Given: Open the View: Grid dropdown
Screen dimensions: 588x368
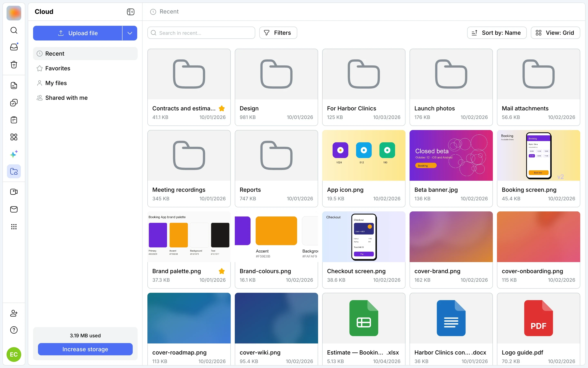Looking at the screenshot, I should pos(555,33).
